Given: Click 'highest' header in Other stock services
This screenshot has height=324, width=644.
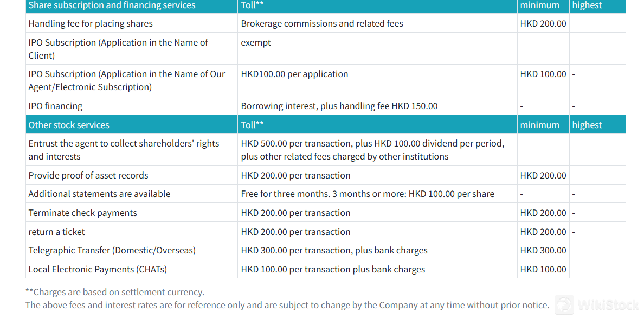Looking at the screenshot, I should point(597,125).
